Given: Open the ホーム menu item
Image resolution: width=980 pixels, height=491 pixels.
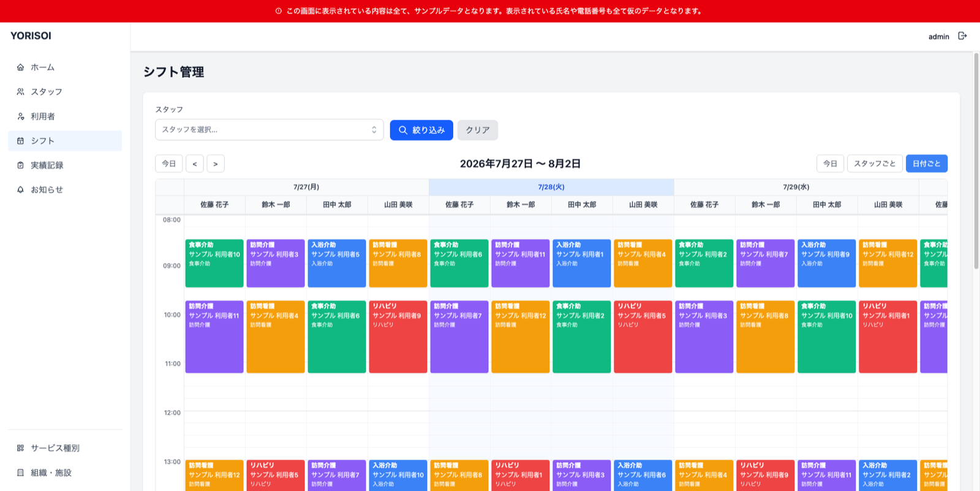Looking at the screenshot, I should (65, 67).
